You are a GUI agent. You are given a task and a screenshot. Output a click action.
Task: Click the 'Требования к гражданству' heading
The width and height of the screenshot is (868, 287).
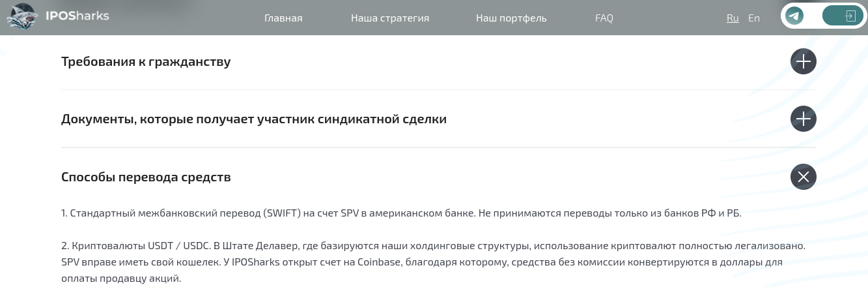pos(146,62)
